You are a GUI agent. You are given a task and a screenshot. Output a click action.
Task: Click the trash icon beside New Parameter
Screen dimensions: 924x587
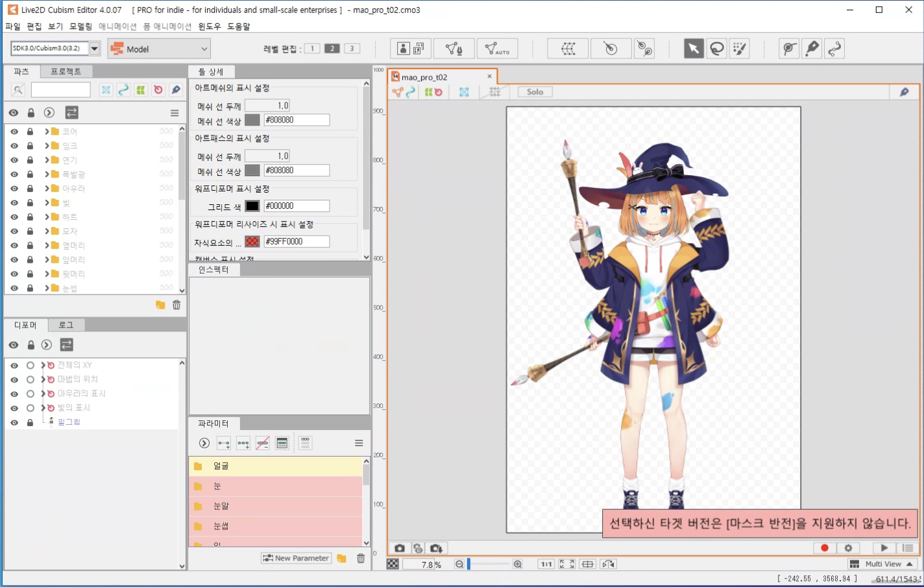click(x=361, y=558)
